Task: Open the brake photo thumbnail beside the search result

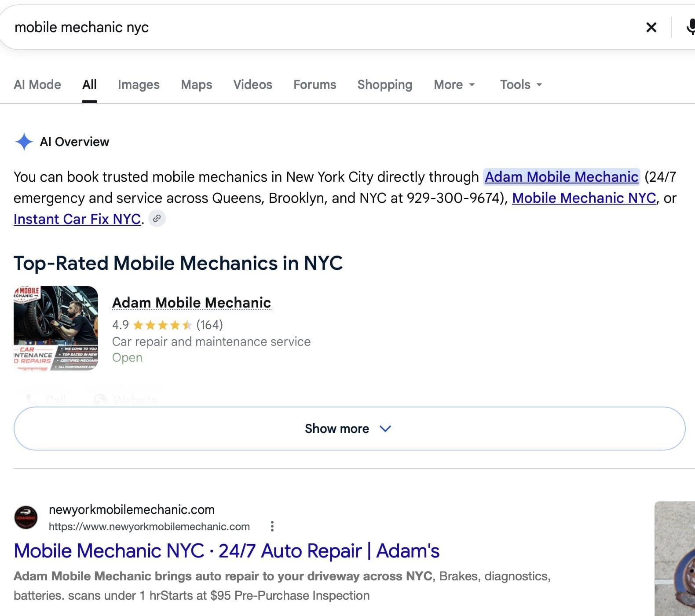Action: (x=675, y=558)
